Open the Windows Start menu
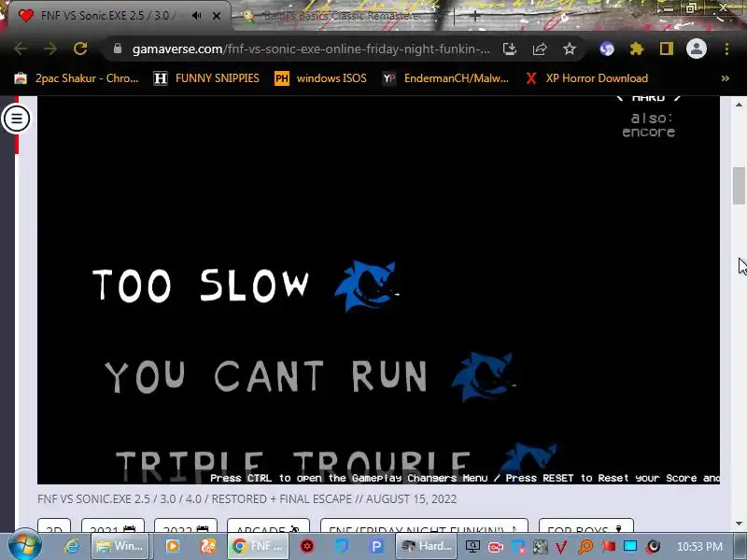This screenshot has height=560, width=747. pyautogui.click(x=25, y=546)
